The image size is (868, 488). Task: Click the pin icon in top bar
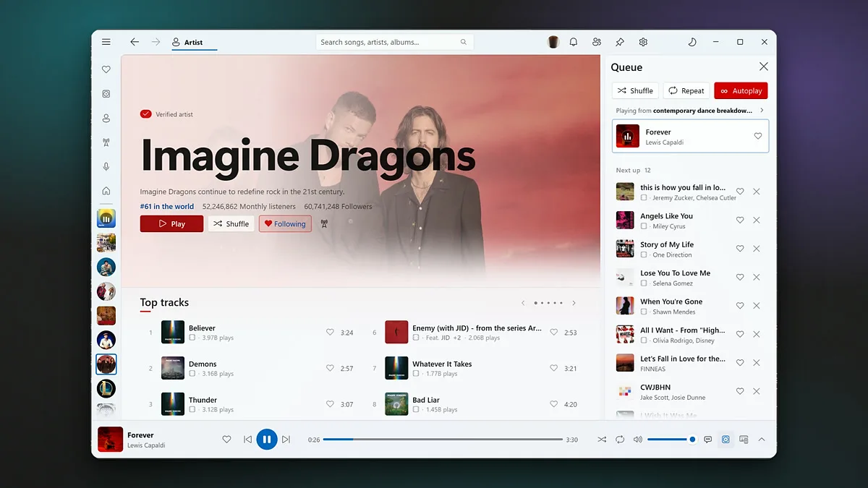pos(620,42)
